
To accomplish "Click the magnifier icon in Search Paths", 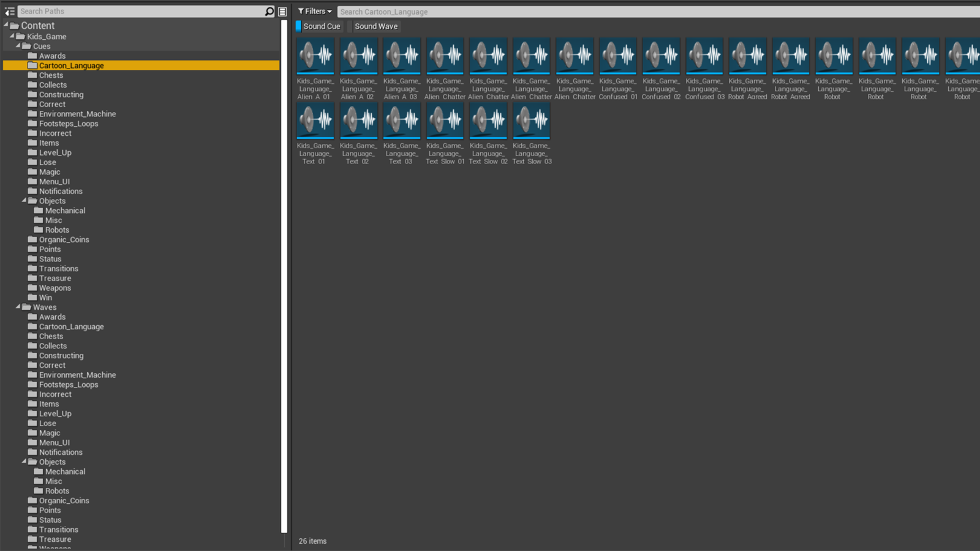I will pos(269,12).
